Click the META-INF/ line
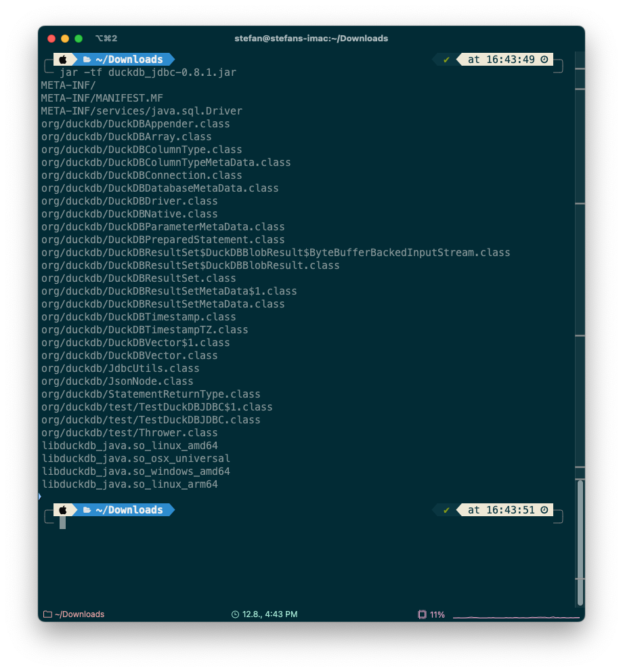 coord(68,85)
